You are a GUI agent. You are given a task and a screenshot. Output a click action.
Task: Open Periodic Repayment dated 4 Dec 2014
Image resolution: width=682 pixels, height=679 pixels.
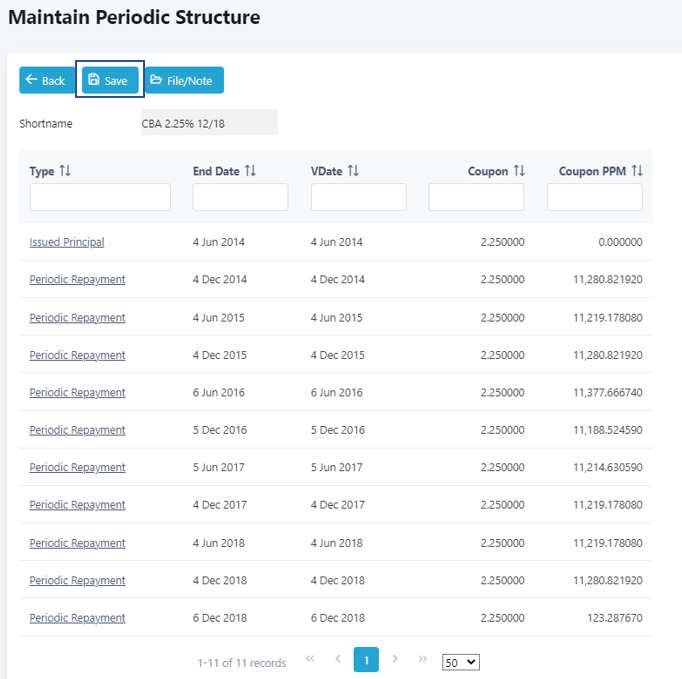point(77,280)
